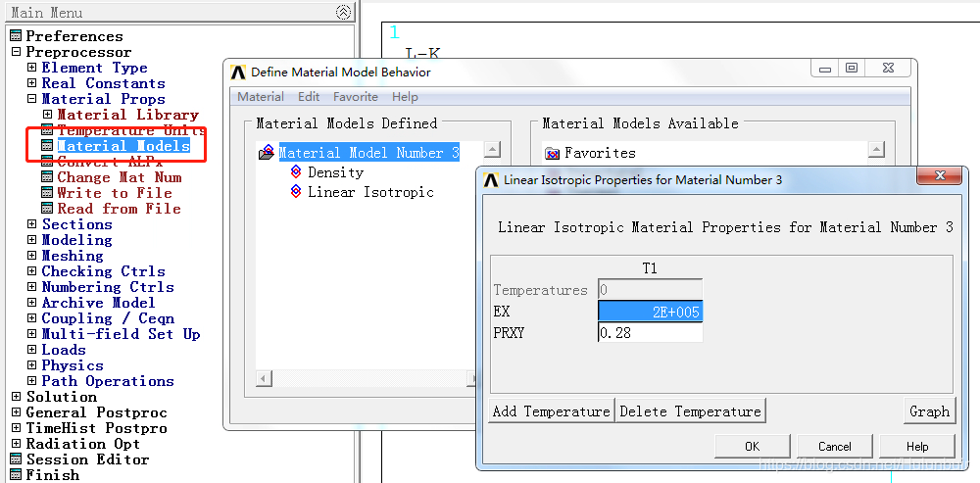The image size is (980, 483).
Task: Expand the Meshing tree node
Action: [x=31, y=256]
